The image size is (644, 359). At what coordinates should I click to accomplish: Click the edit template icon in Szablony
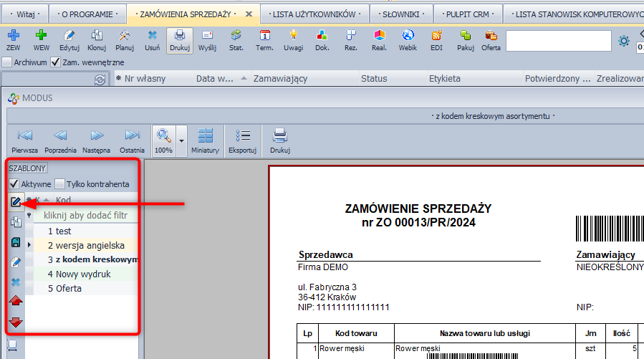coord(16,202)
